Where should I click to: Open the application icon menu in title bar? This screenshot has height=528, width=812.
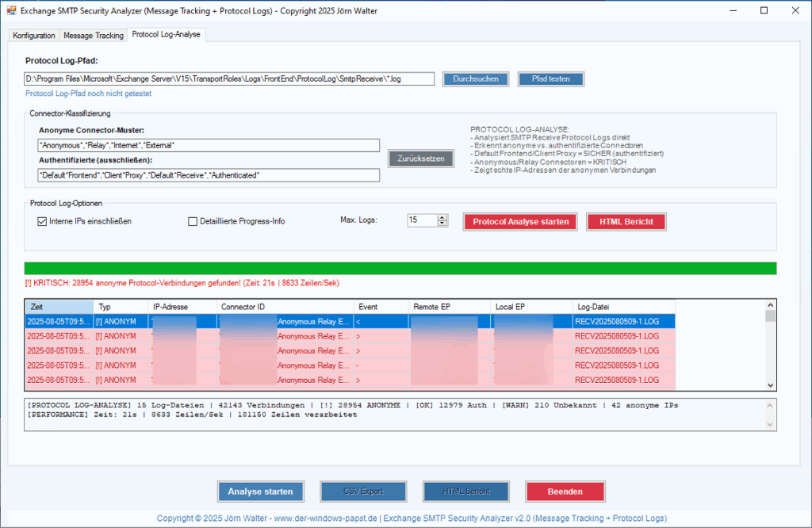click(x=11, y=10)
